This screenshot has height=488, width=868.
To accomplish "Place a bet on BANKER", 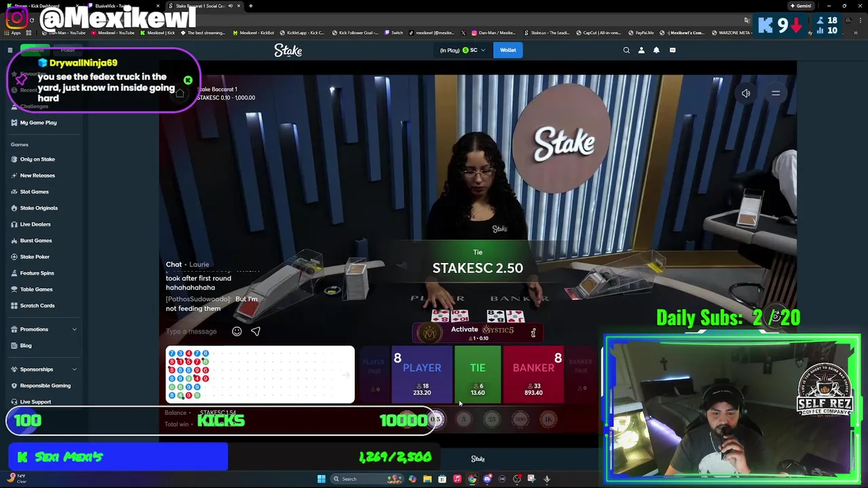I will click(534, 375).
